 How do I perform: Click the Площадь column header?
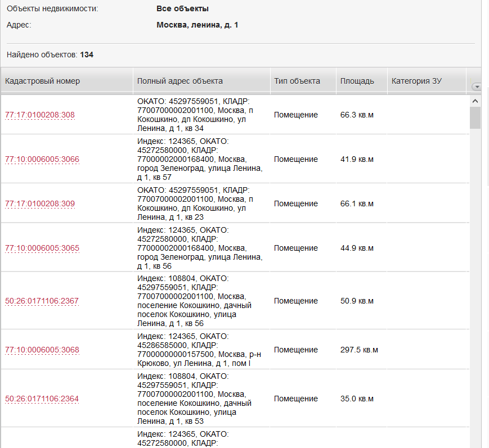tap(357, 81)
